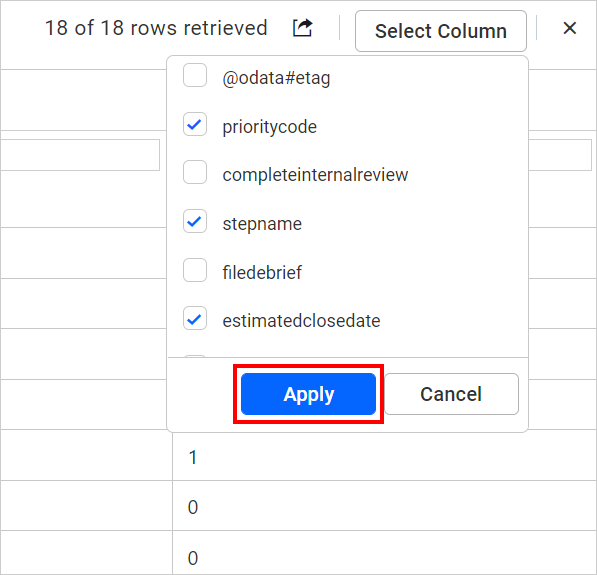Uncheck the stepname checkbox
This screenshot has height=575, width=597.
tap(195, 221)
